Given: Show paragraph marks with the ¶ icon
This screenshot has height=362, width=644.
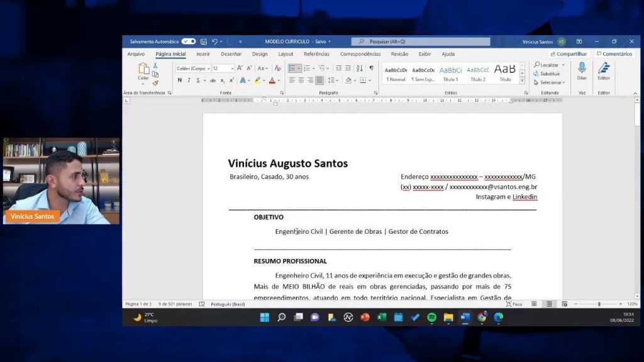Looking at the screenshot, I should (371, 69).
